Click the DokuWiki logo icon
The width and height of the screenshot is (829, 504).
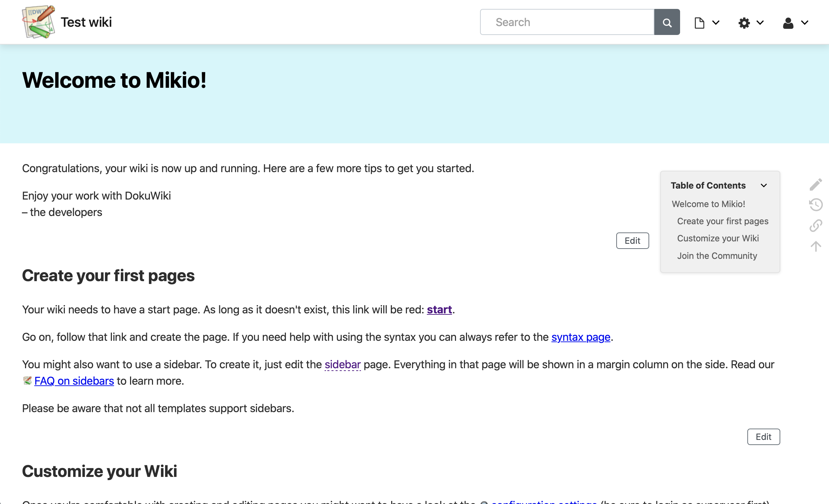tap(38, 22)
